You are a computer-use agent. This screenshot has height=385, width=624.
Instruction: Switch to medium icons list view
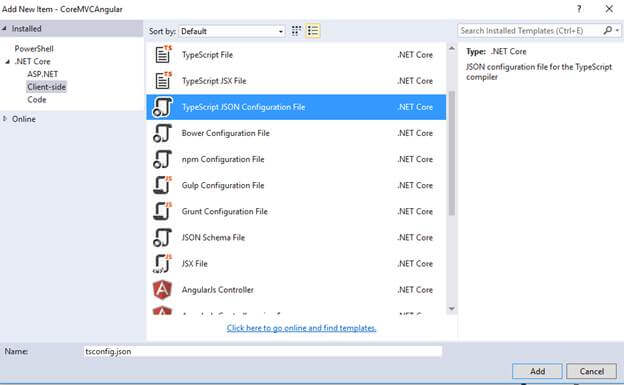[313, 31]
